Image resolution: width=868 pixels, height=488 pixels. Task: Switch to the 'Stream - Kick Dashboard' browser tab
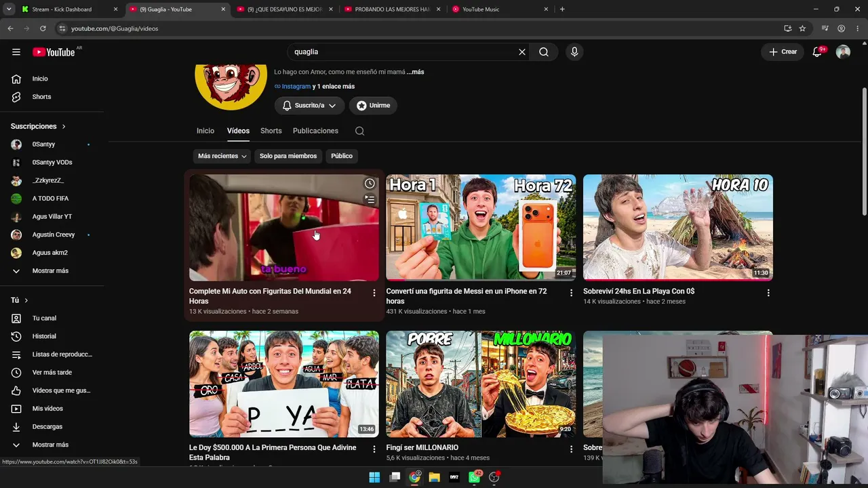(69, 9)
